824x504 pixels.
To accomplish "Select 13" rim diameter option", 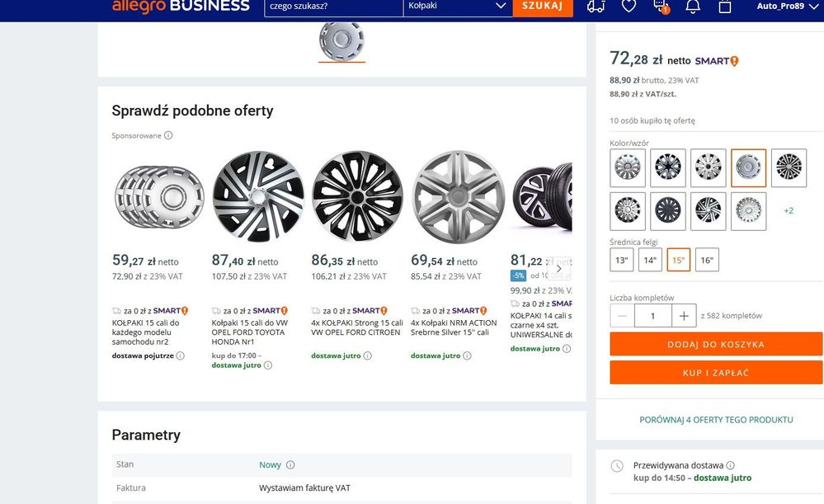I will coord(622,260).
